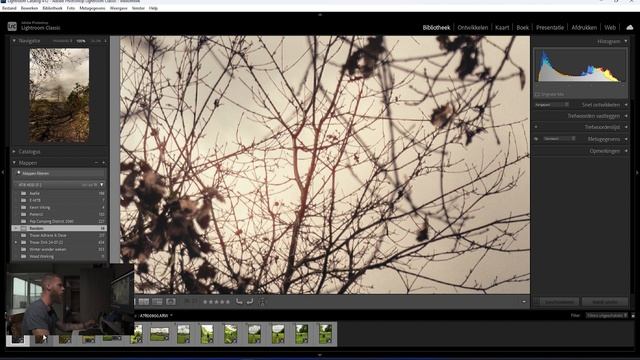The height and width of the screenshot is (360, 640).
Task: Collapse the Mappen panel
Action: click(14, 163)
